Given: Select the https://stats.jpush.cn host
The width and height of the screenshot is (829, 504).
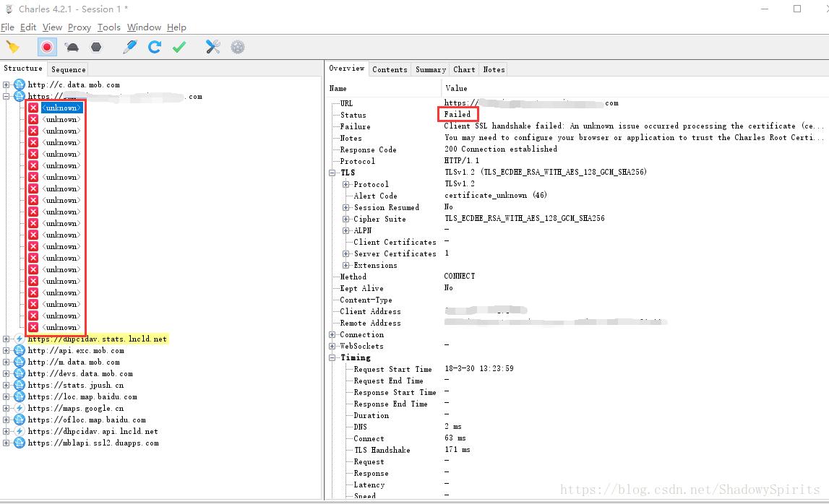Looking at the screenshot, I should tap(75, 386).
